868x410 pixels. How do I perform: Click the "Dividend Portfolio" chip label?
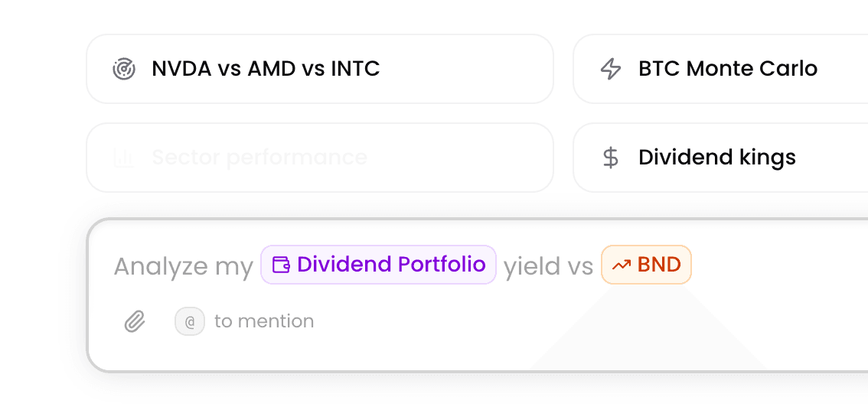(391, 265)
